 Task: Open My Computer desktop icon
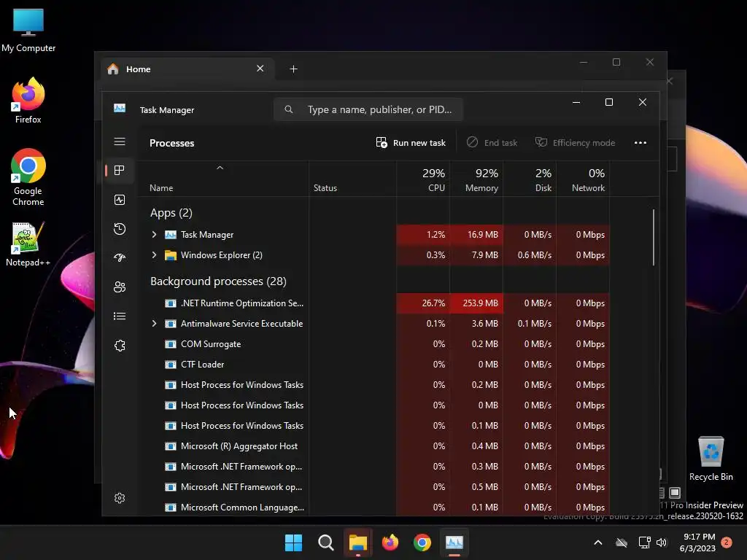pos(28,30)
